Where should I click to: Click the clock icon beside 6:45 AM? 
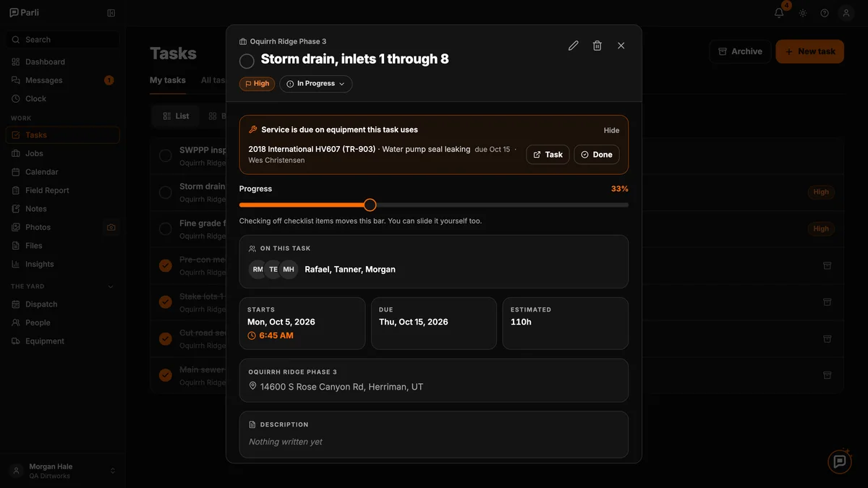click(252, 335)
